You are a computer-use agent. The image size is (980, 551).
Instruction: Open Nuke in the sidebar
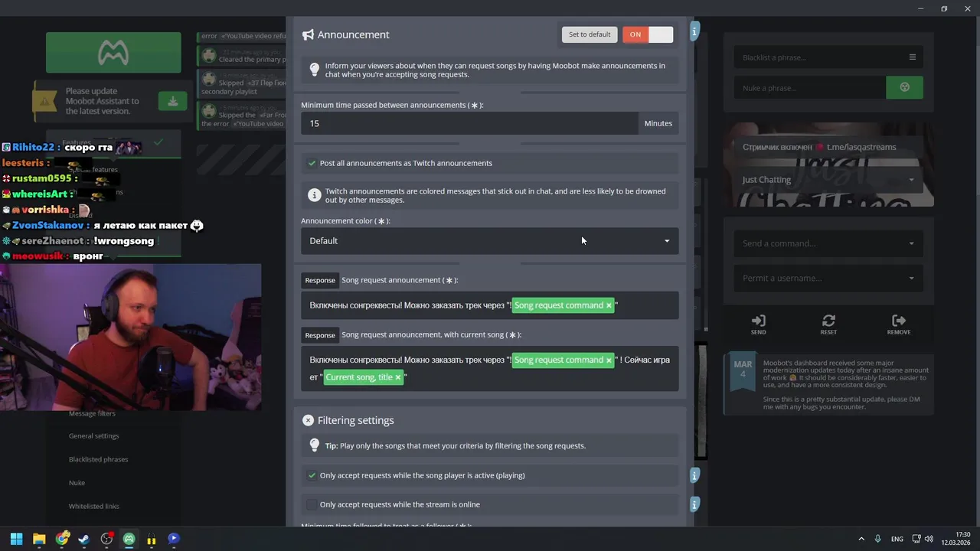pyautogui.click(x=77, y=483)
